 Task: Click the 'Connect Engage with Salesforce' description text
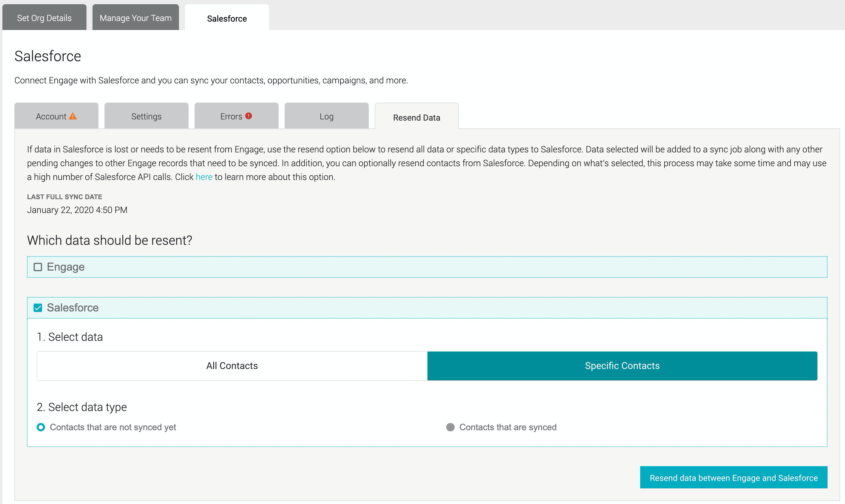click(x=211, y=80)
